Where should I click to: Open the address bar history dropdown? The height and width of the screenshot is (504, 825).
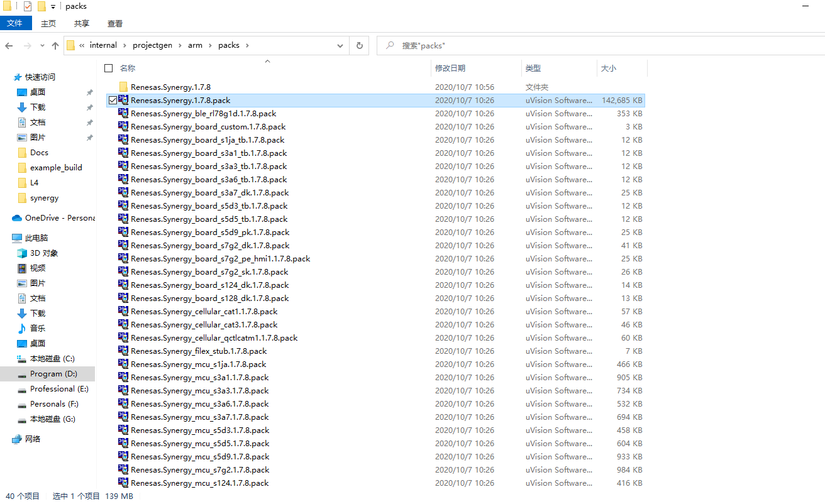(x=340, y=45)
